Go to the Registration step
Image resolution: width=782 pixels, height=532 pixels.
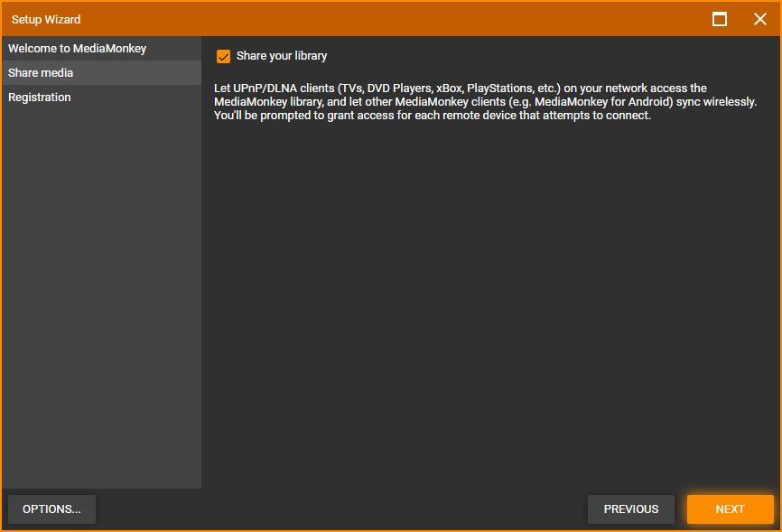tap(40, 98)
